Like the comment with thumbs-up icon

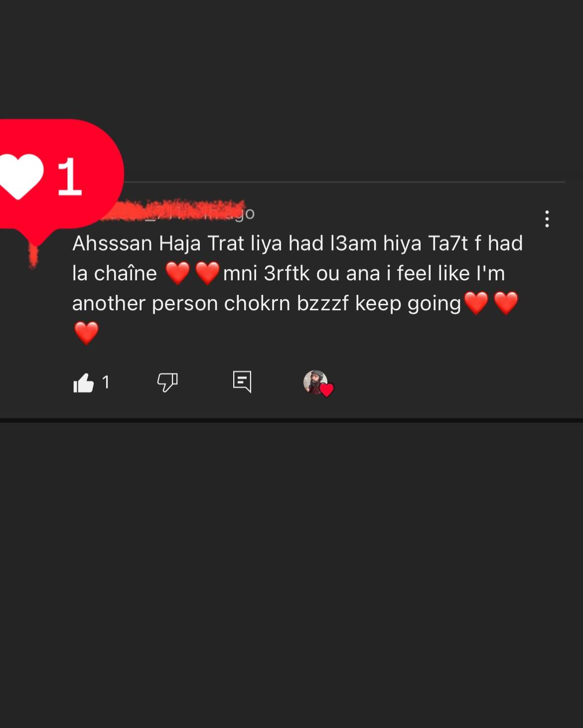point(83,383)
